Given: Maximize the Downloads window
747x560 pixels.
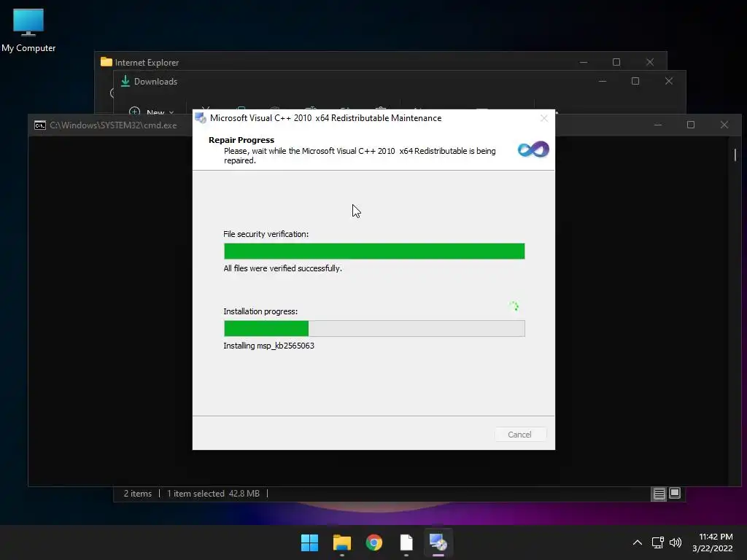Looking at the screenshot, I should [635, 81].
